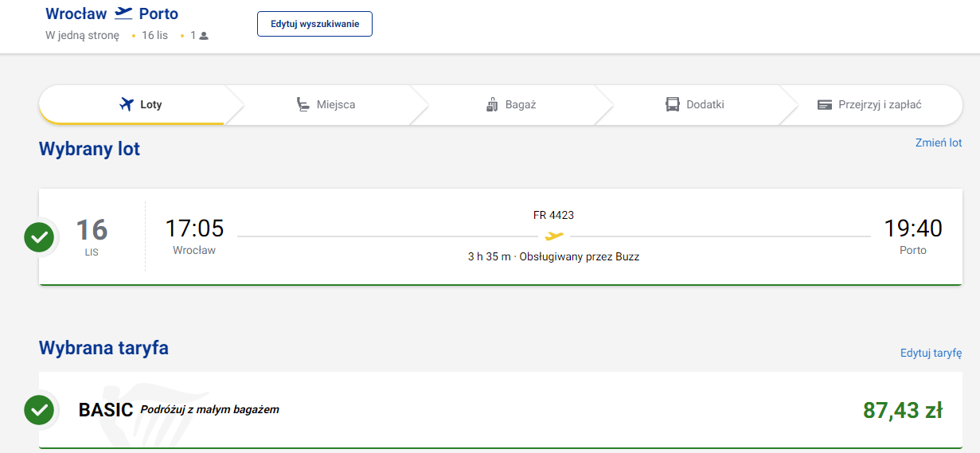Click the Edytuj taryfę link
980x453 pixels.
(931, 353)
